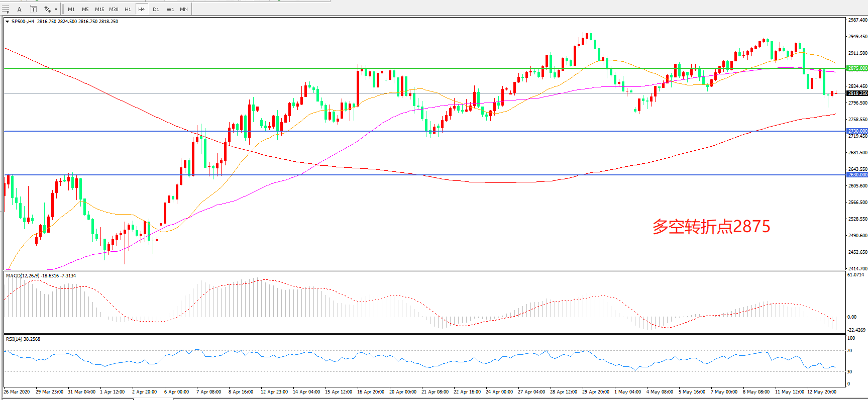Click the Arrows objects icon
Image resolution: width=868 pixels, height=400 pixels.
pos(47,9)
